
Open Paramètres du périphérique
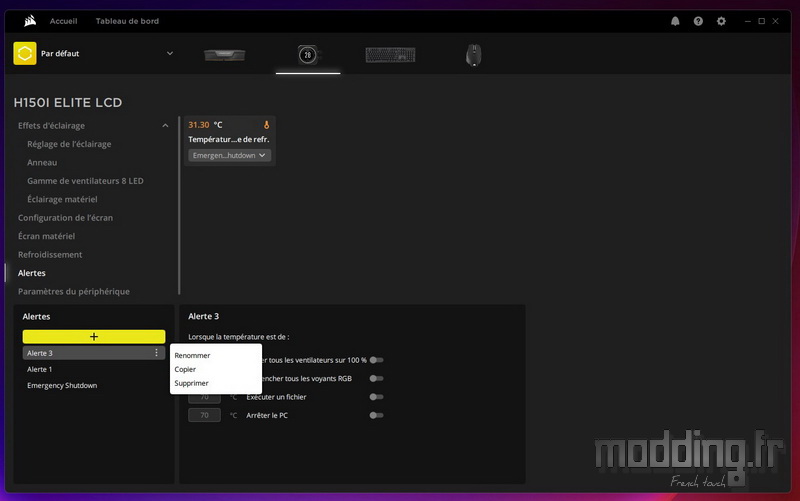click(x=73, y=291)
